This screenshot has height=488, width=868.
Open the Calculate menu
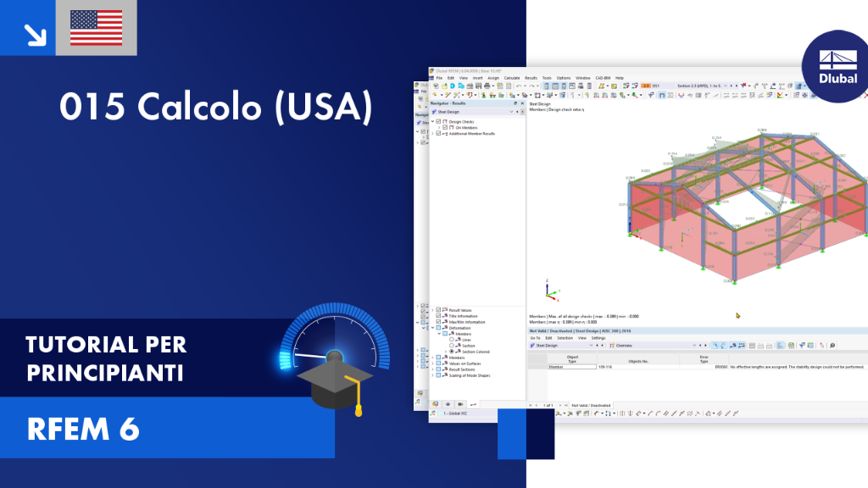pyautogui.click(x=511, y=78)
